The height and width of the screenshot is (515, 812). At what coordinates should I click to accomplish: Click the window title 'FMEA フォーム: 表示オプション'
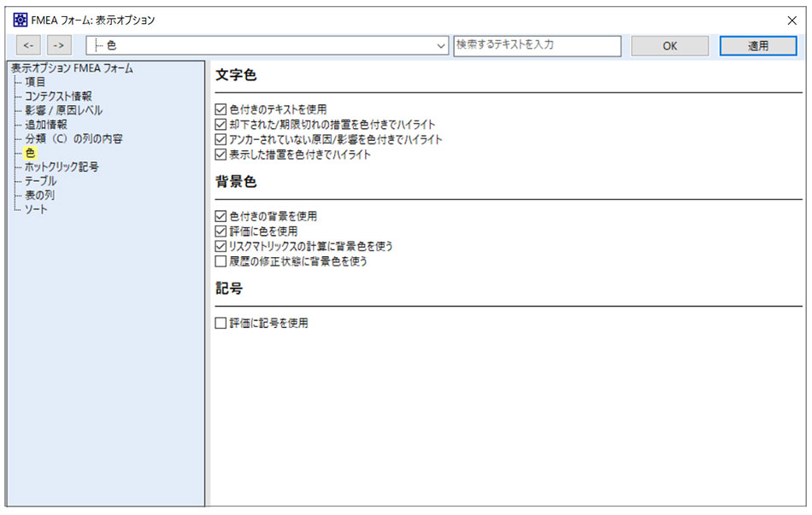click(93, 20)
